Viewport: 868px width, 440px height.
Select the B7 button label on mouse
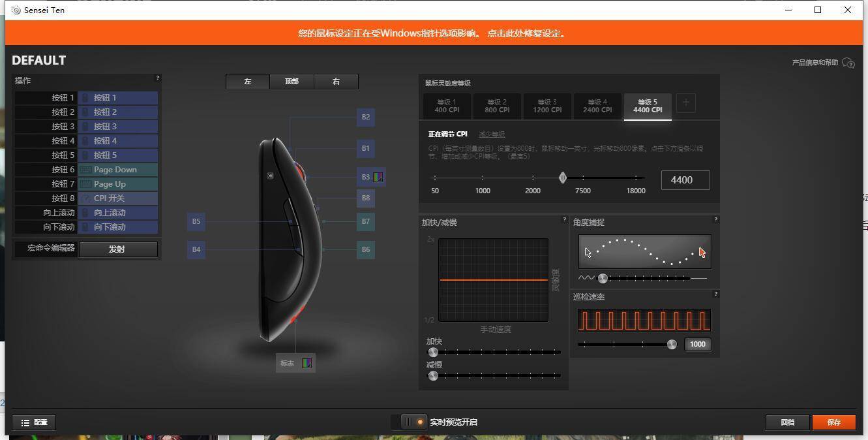click(x=366, y=221)
